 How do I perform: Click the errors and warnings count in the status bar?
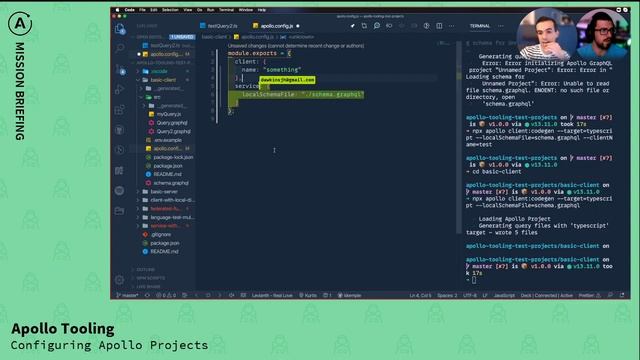coord(166,295)
